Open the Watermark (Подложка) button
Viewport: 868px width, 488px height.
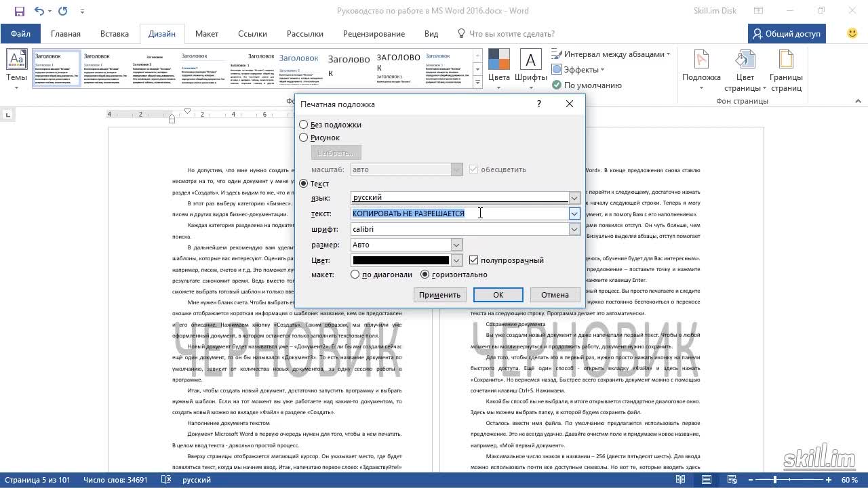point(701,69)
